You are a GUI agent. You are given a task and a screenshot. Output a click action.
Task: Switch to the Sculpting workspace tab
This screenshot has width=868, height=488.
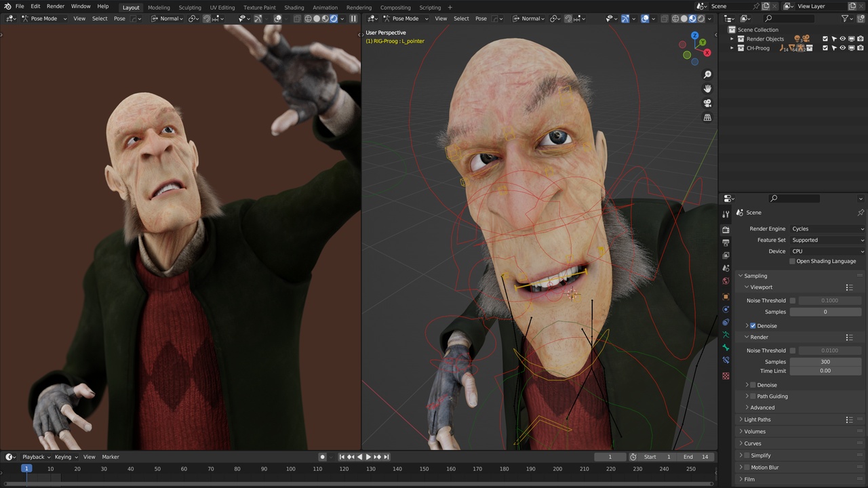pos(190,7)
